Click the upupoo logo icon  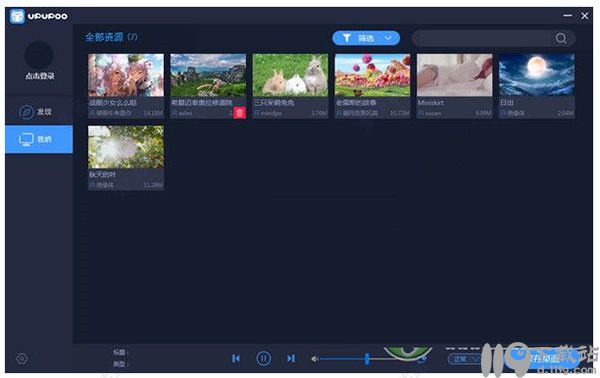(x=17, y=16)
